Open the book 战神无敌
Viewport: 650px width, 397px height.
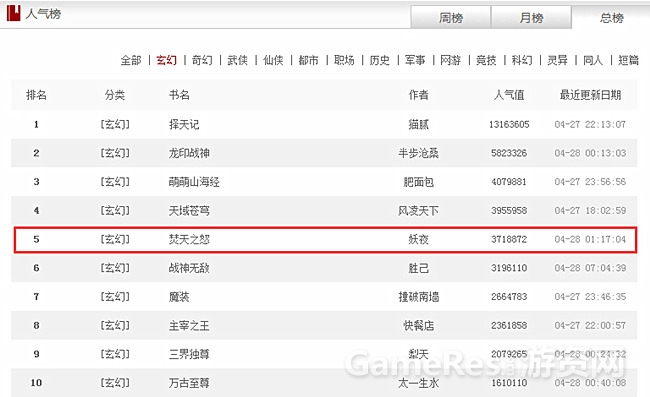[189, 268]
